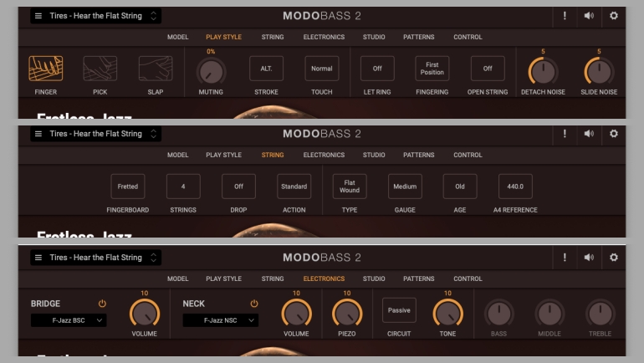Open STRING tab in bottom panel
Screen dimensions: 644x363
(273, 279)
